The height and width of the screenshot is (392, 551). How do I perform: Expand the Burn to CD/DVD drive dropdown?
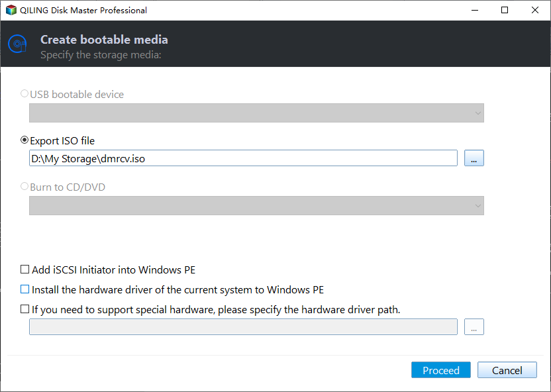tap(256, 205)
